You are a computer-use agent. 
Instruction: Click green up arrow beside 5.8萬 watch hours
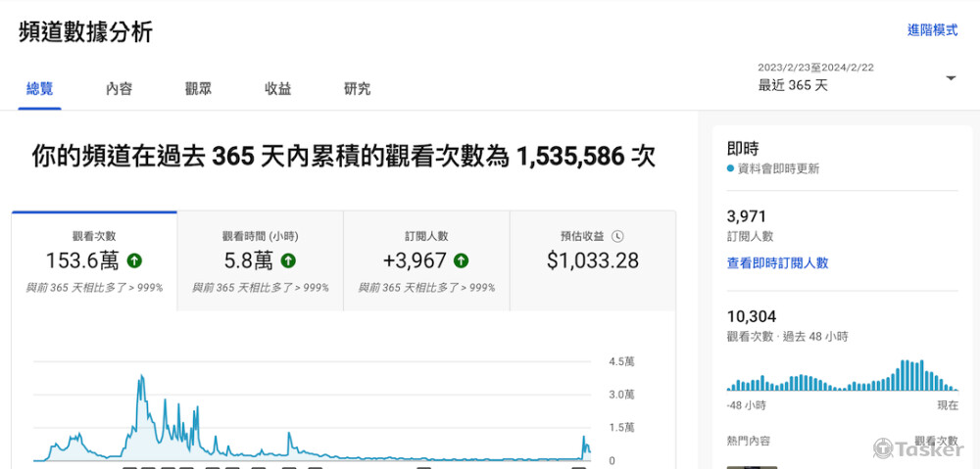(288, 260)
